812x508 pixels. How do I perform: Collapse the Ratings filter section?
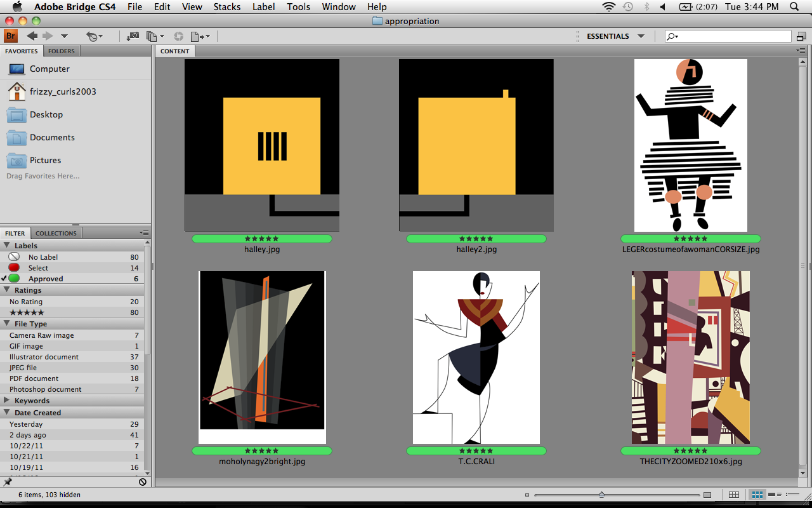[7, 290]
